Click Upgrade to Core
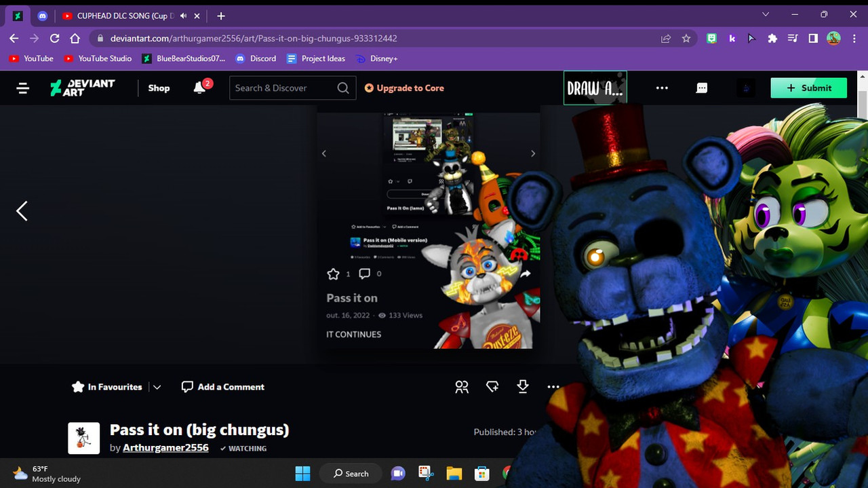 click(x=404, y=88)
